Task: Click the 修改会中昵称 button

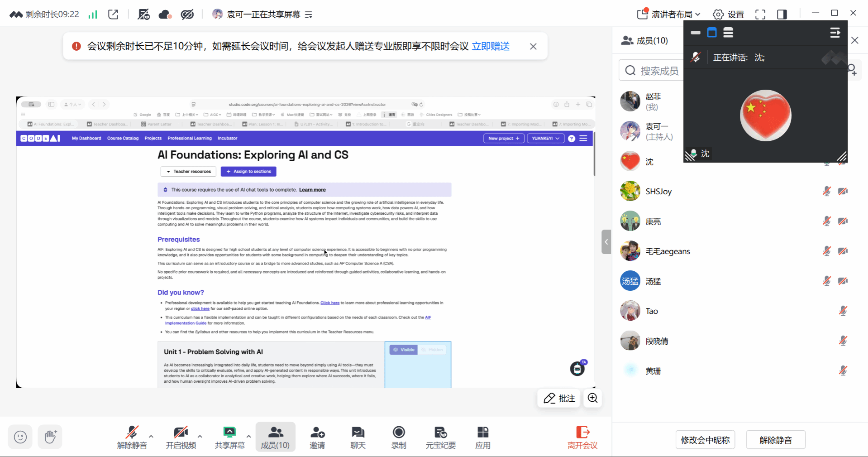Action: pyautogui.click(x=705, y=440)
